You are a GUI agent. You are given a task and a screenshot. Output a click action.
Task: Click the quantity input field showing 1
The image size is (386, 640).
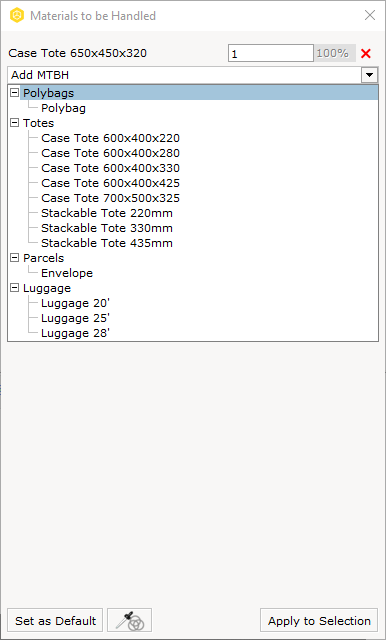271,53
